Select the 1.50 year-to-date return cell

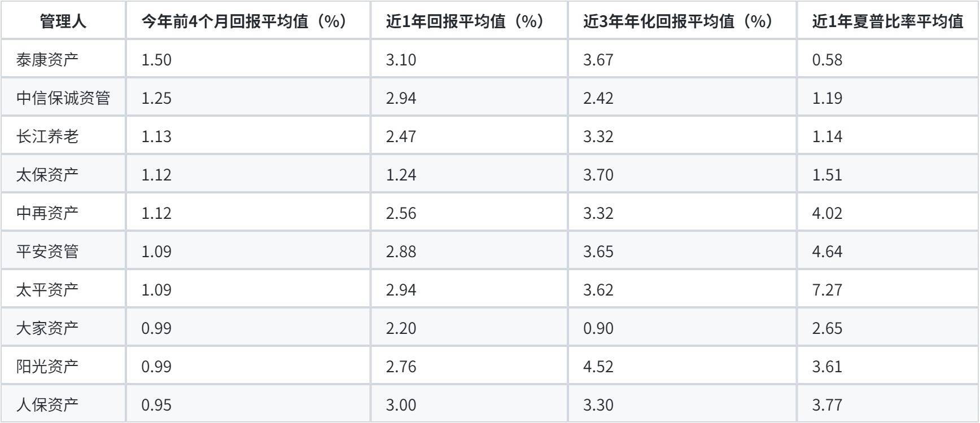click(248, 59)
